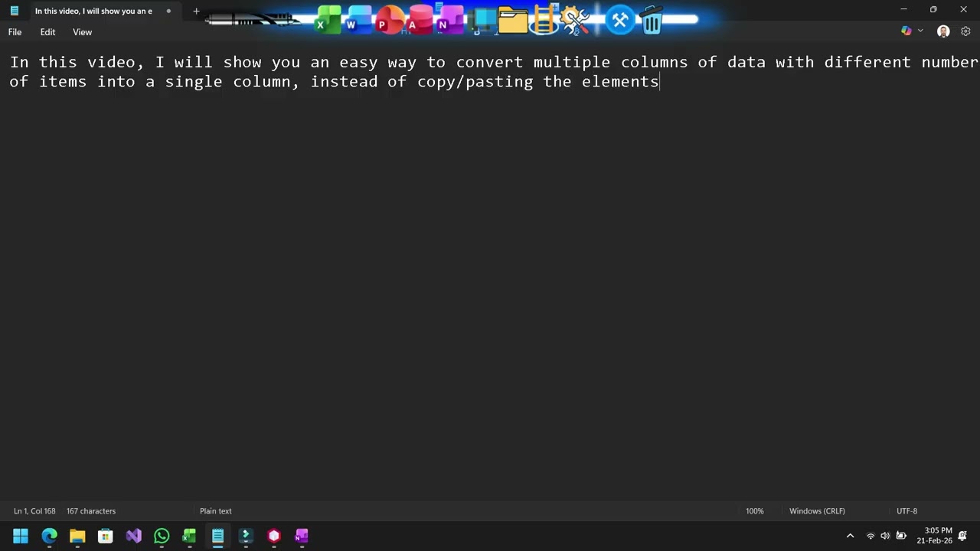Open Filmora from the taskbar

coord(246,536)
